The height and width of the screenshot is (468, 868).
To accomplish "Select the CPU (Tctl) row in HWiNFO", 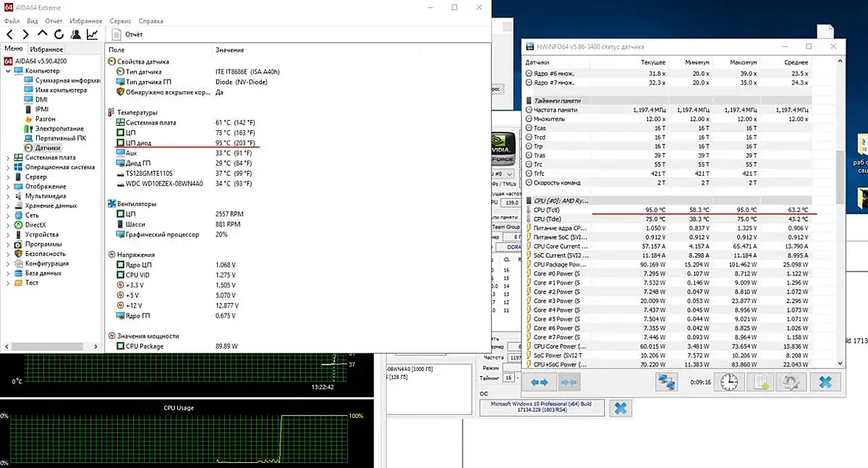I will (668, 210).
